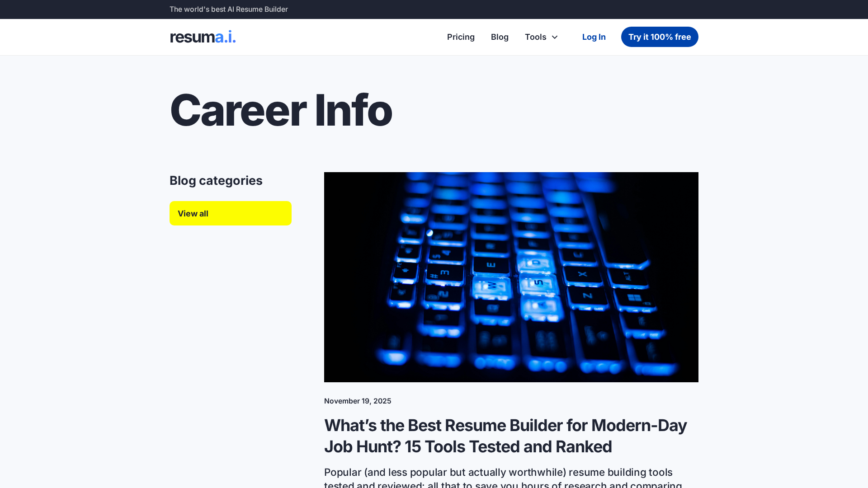868x488 pixels.
Task: Click the chevron arrow beside Tools
Action: coord(555,37)
